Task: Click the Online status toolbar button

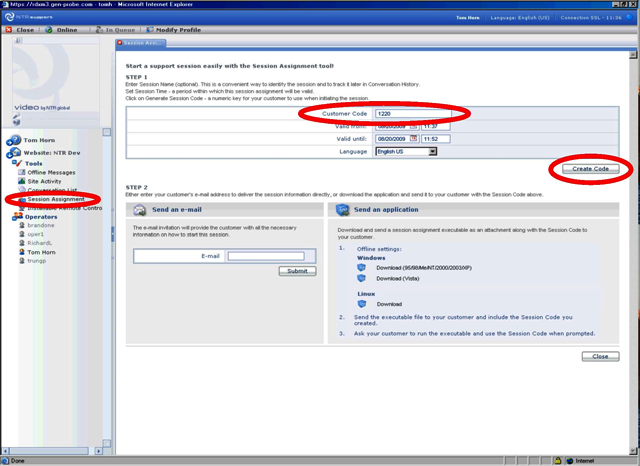Action: (62, 30)
